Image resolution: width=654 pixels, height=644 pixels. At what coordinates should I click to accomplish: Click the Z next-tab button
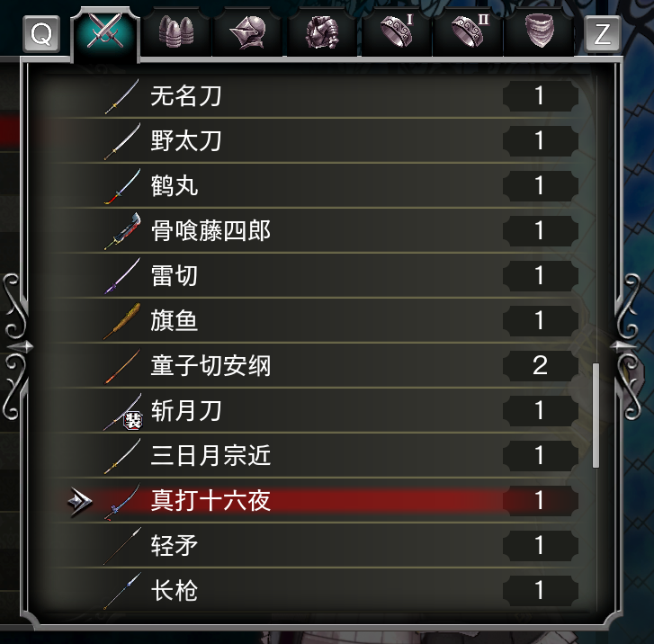[x=603, y=34]
